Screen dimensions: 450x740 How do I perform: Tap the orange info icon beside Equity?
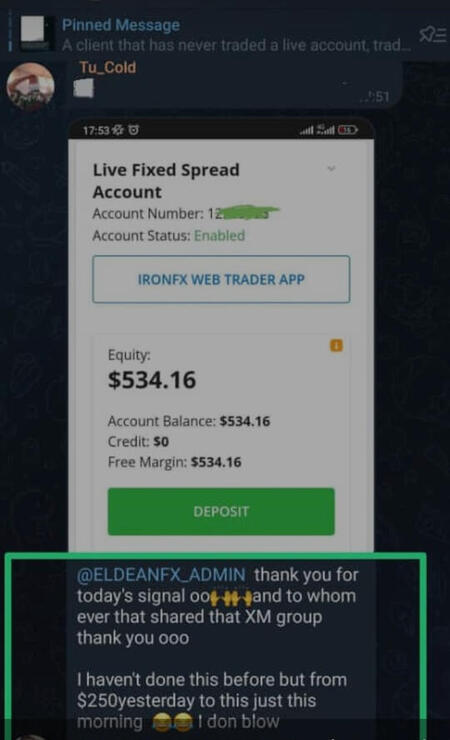(x=336, y=345)
